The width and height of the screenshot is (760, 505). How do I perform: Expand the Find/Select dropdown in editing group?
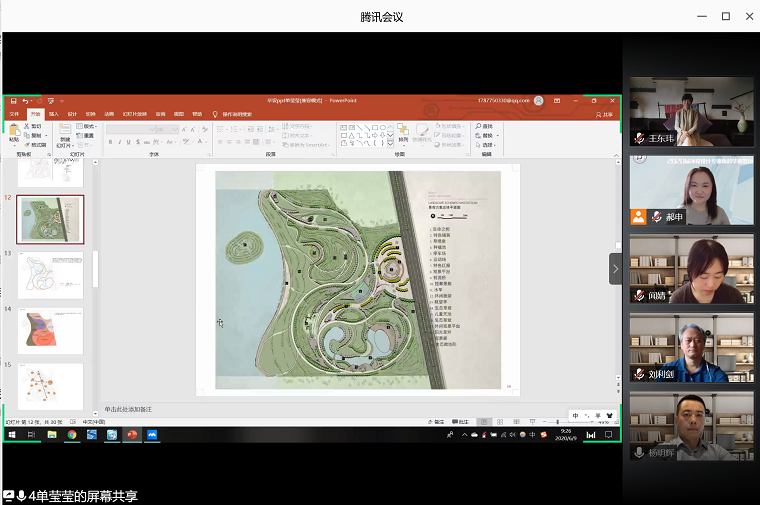coord(487,145)
